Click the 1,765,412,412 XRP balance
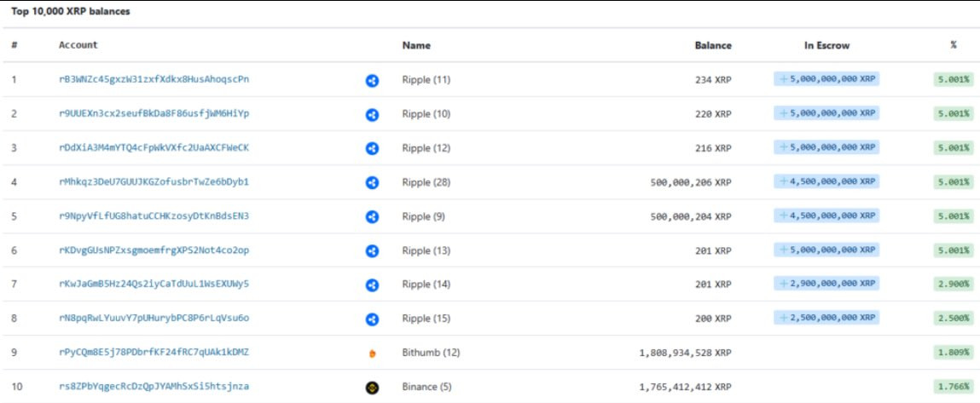The image size is (980, 403). pos(686,387)
